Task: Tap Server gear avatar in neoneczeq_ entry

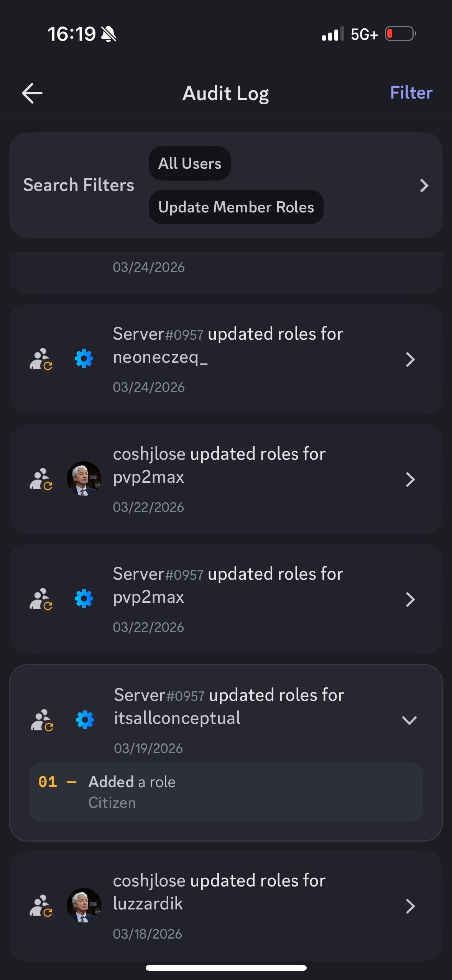Action: (x=84, y=359)
